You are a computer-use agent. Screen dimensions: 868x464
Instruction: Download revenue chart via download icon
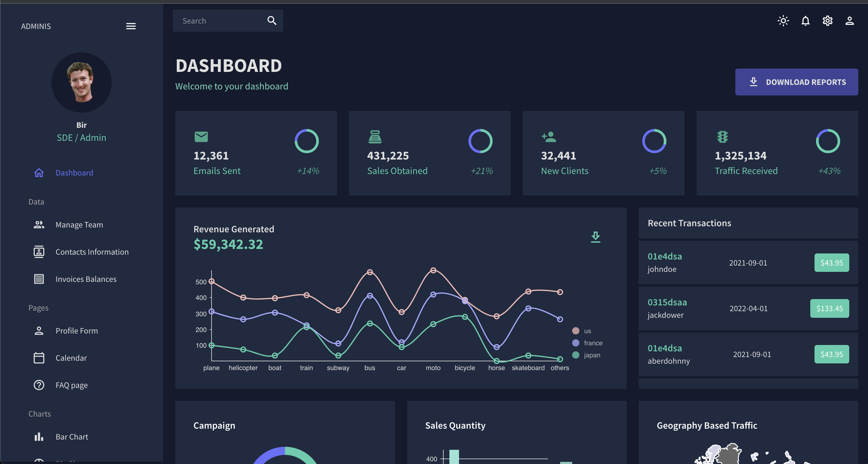(x=595, y=237)
